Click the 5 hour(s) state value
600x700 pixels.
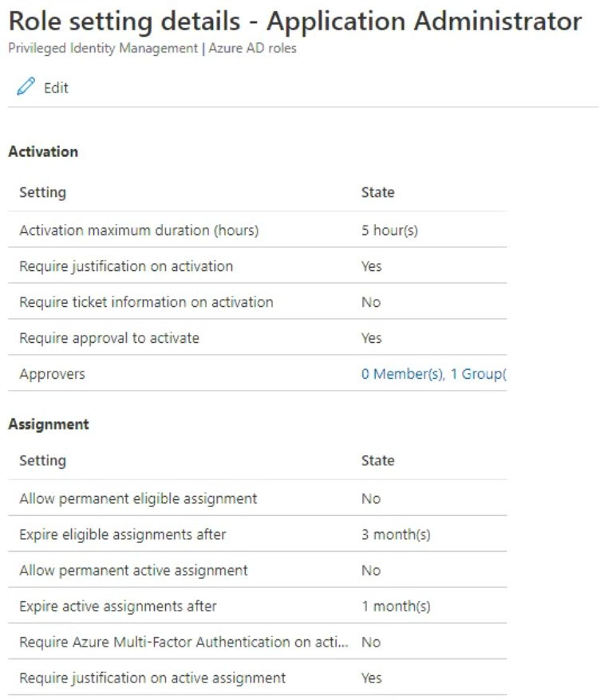coord(389,230)
